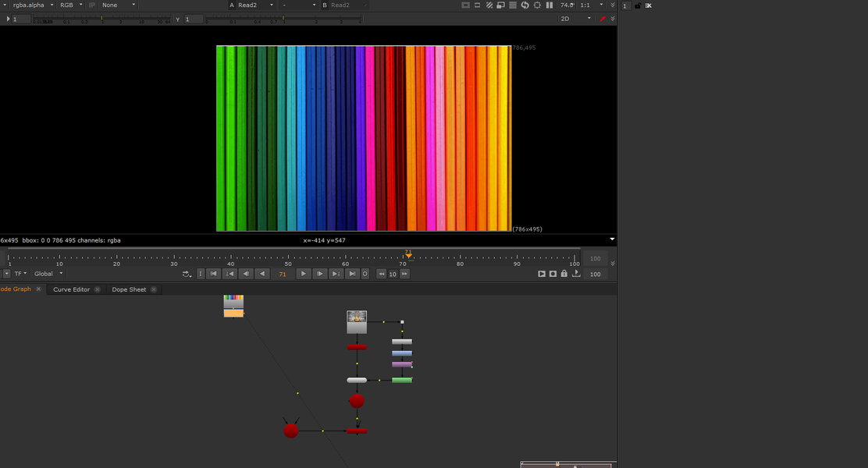Adjust the gain slider
The width and height of the screenshot is (868, 468).
click(x=101, y=19)
